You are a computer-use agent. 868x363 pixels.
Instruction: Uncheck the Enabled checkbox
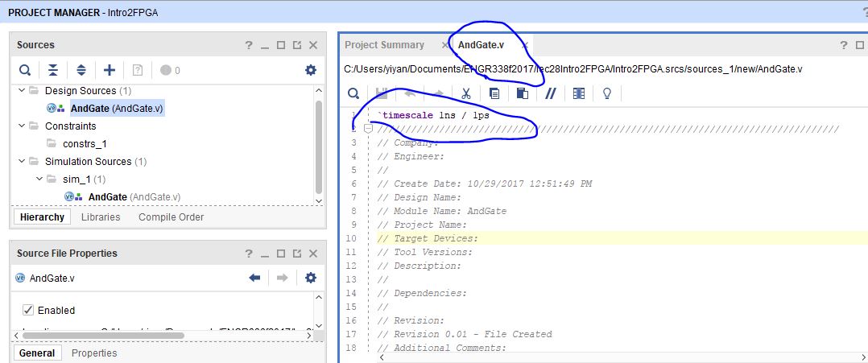click(x=28, y=310)
